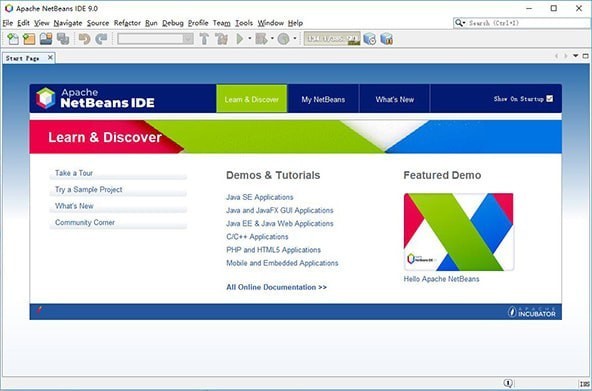Click the New Project toolbar icon
Image resolution: width=592 pixels, height=391 pixels.
(x=29, y=39)
